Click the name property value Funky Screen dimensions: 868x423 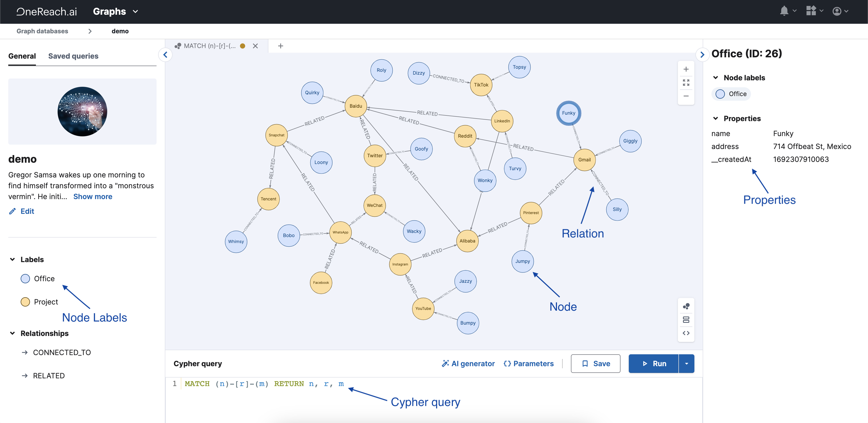pos(783,133)
